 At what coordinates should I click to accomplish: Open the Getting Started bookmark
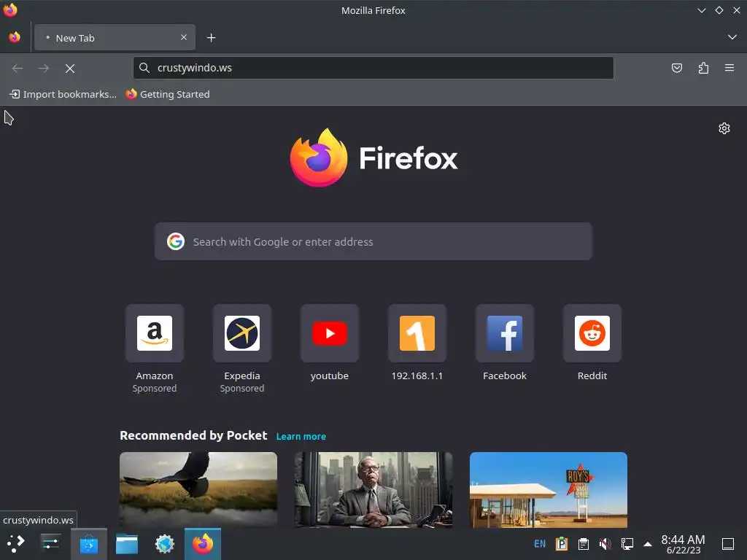point(168,94)
